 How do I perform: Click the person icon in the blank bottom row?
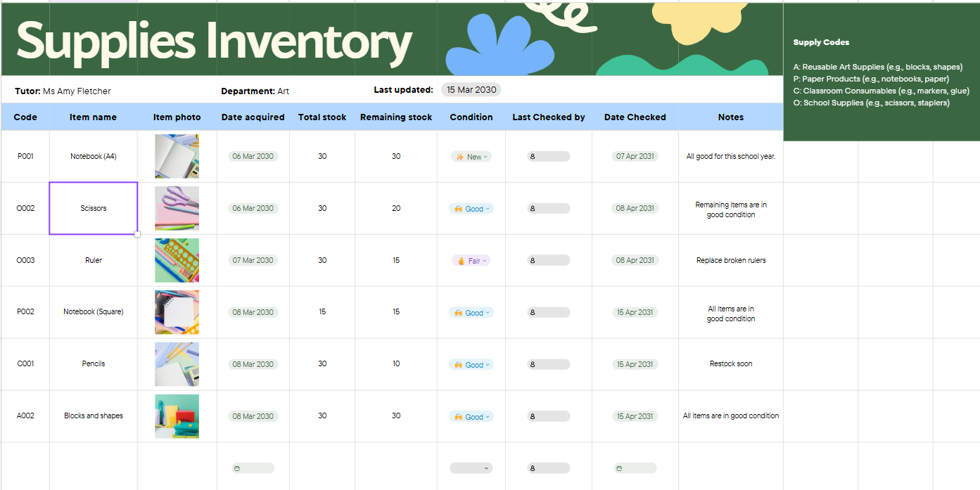534,468
